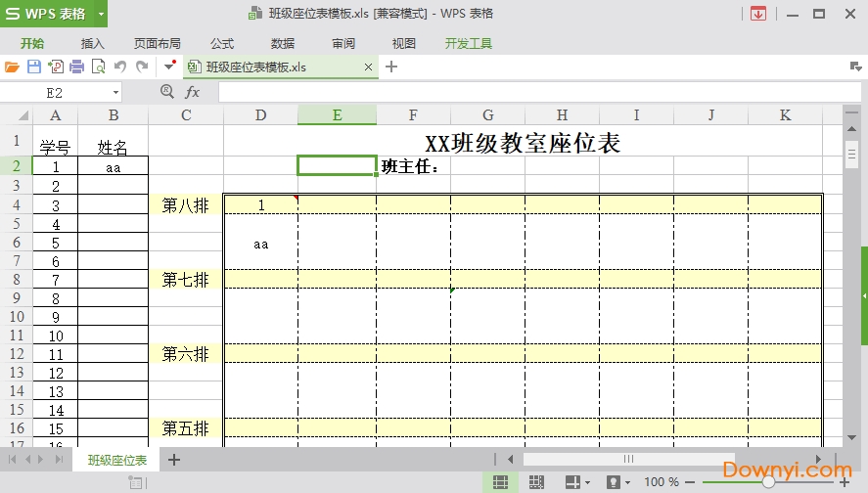Open the 公式 ribbon tab
Image resolution: width=868 pixels, height=493 pixels.
coord(222,43)
